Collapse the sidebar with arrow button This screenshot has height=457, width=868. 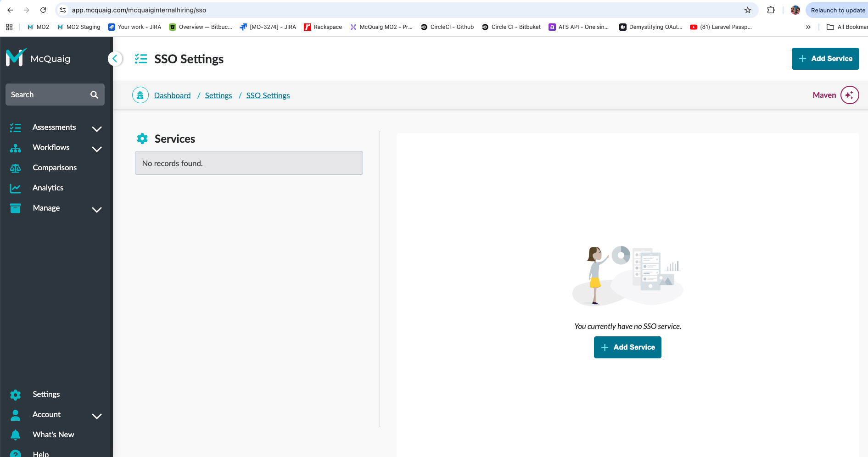point(115,59)
